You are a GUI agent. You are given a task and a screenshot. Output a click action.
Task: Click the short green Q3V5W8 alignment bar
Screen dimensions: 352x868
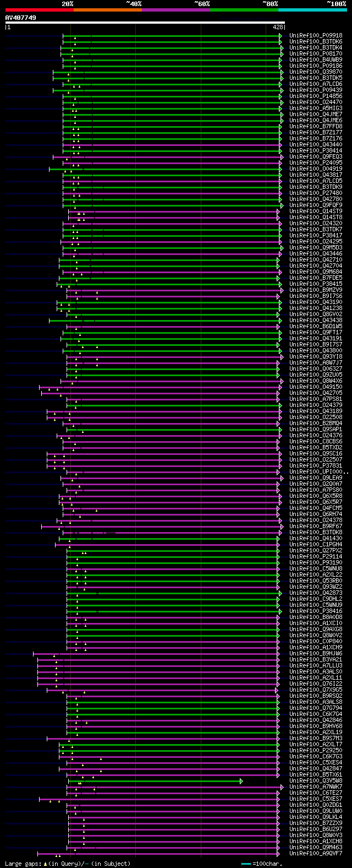pos(155,781)
